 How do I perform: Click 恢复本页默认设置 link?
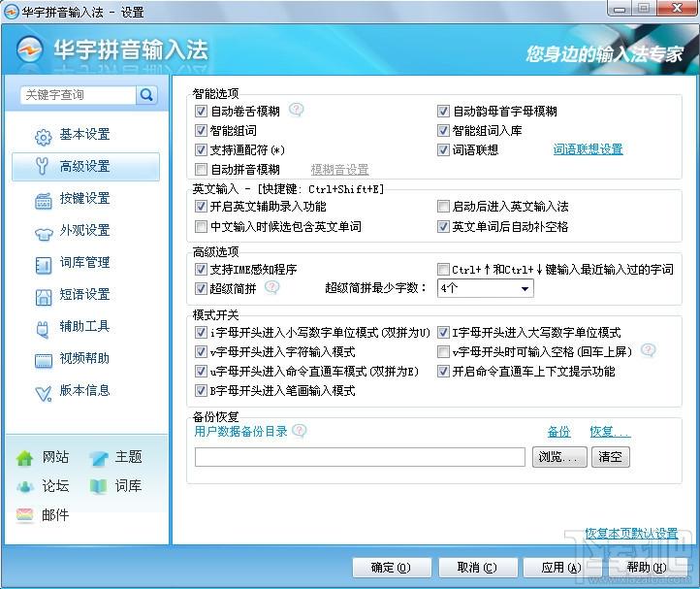[631, 533]
